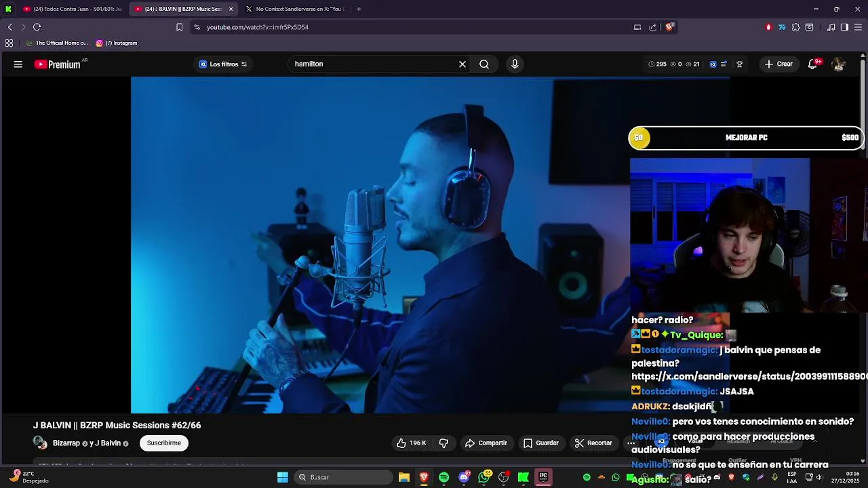
Task: Open the screen cast icon in address bar
Action: pos(637,27)
